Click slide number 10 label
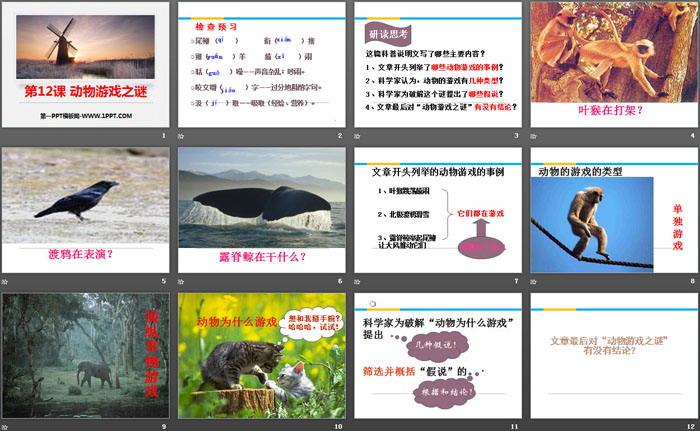 point(338,427)
